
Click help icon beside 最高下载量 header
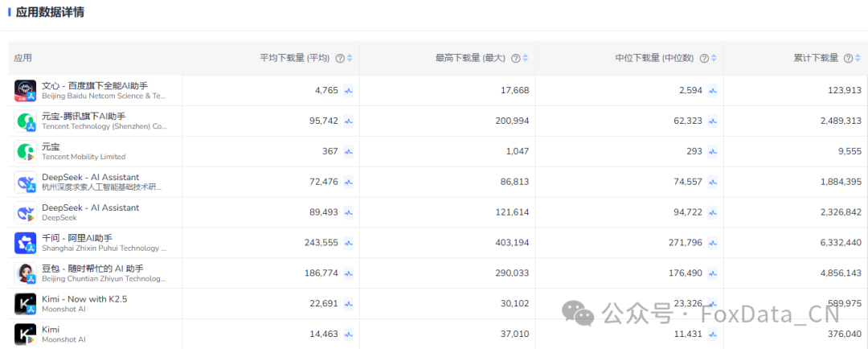[x=516, y=58]
